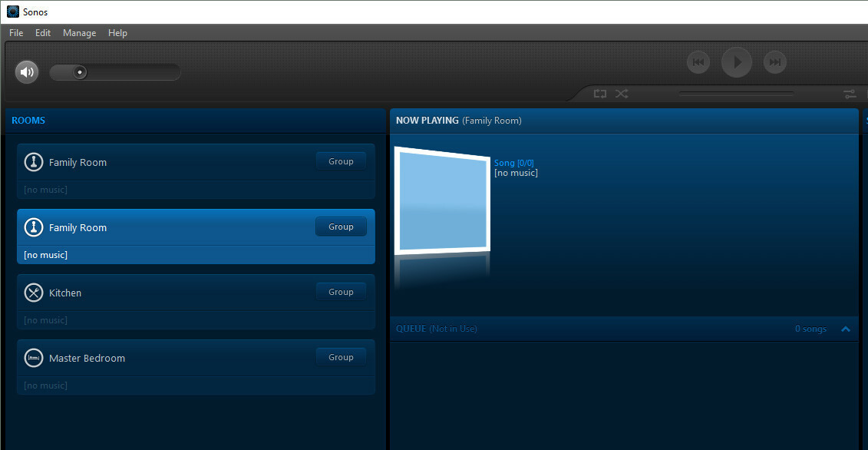Open the equalizer settings icon
This screenshot has height=450, width=868.
tap(850, 94)
